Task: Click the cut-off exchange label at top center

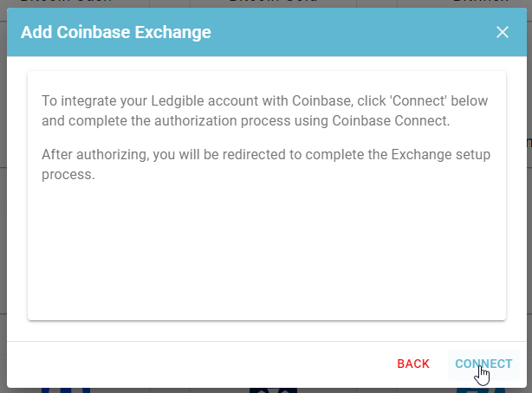Action: point(273,2)
